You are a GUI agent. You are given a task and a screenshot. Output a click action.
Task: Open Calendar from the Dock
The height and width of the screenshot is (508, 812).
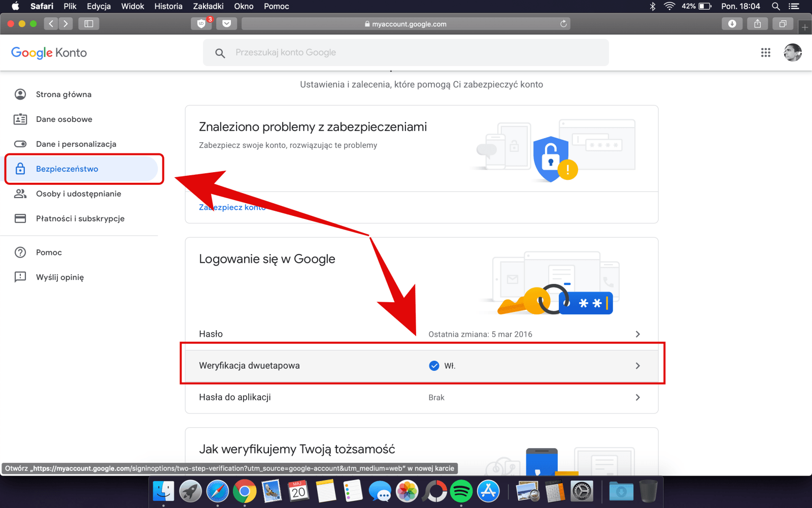[x=299, y=491]
